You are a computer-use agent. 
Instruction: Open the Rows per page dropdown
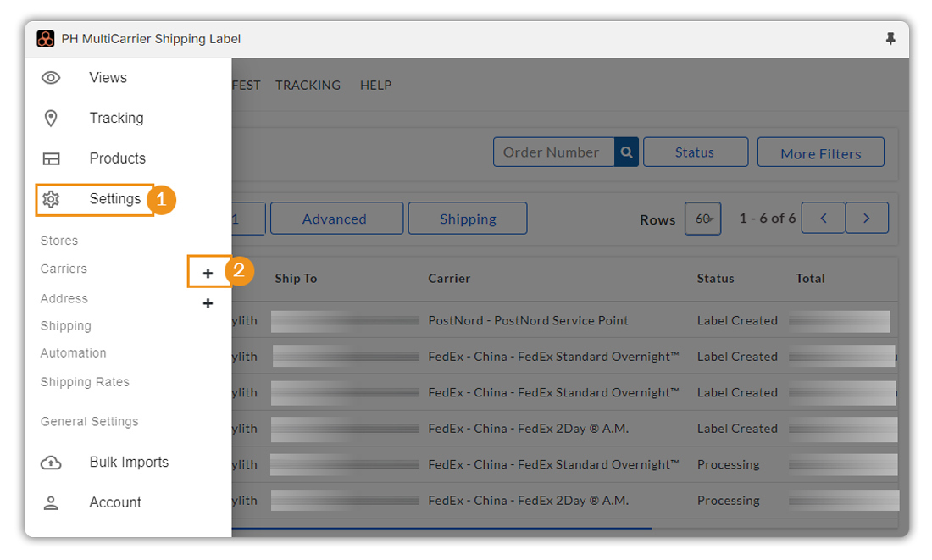(x=702, y=219)
